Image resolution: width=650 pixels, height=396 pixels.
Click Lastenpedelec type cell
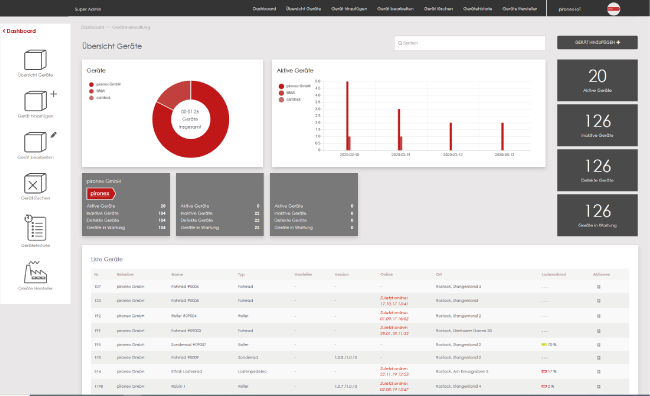[x=252, y=372]
